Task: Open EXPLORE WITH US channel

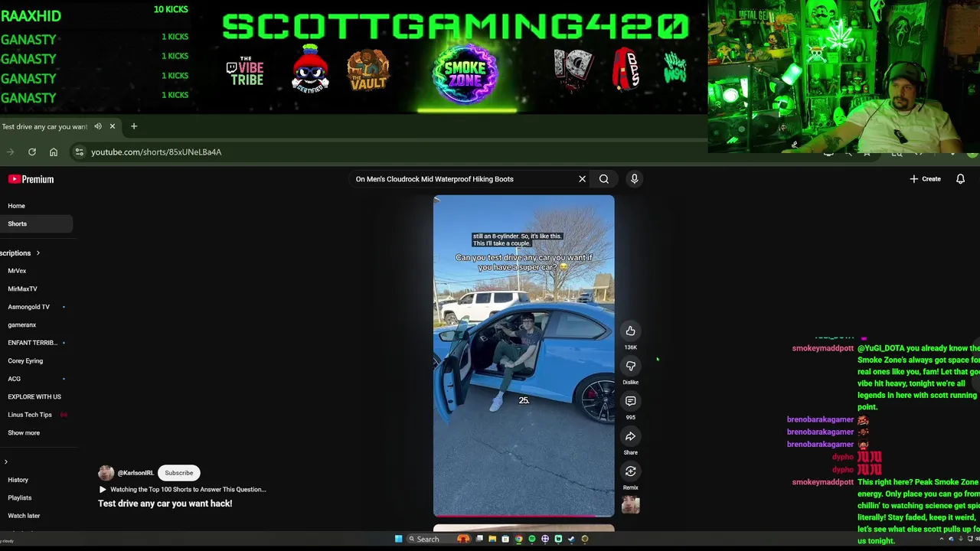Action: point(34,397)
